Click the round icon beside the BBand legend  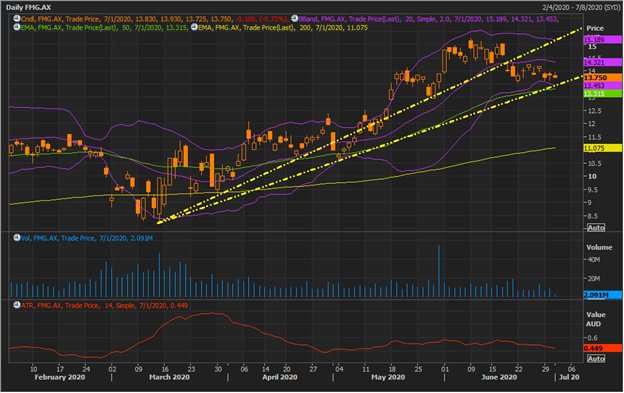click(294, 18)
